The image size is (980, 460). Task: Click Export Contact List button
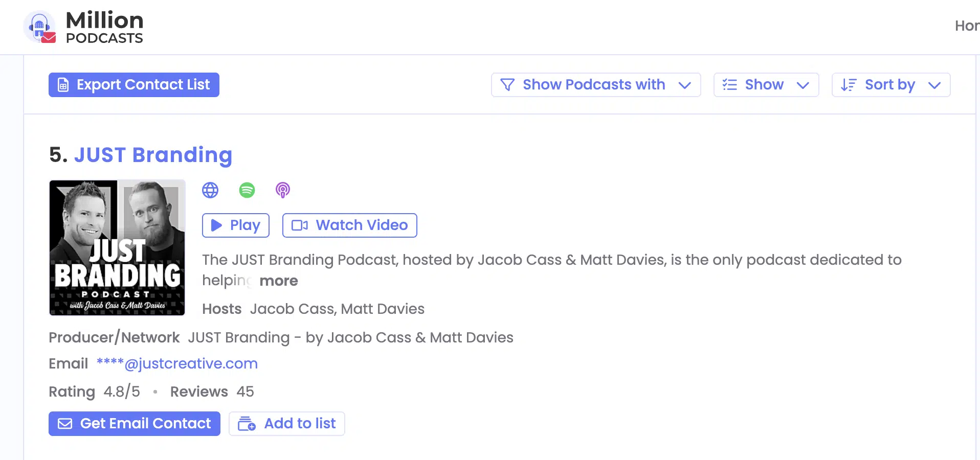click(x=134, y=85)
